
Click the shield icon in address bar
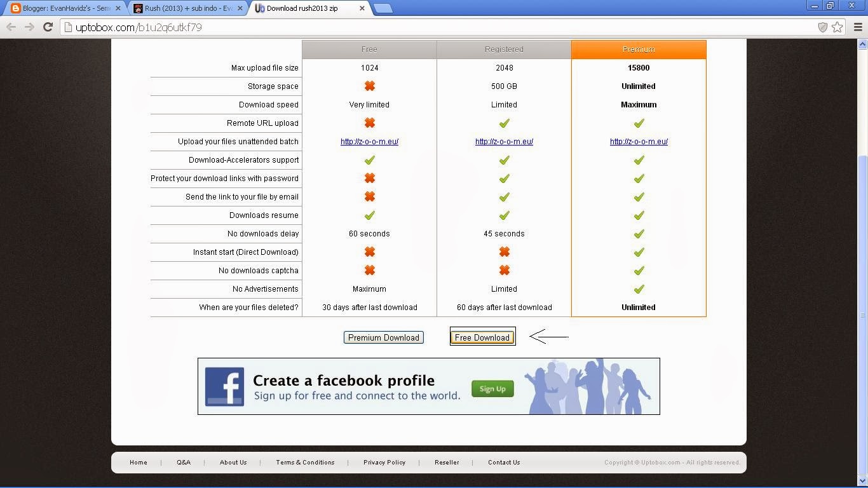[x=823, y=27]
